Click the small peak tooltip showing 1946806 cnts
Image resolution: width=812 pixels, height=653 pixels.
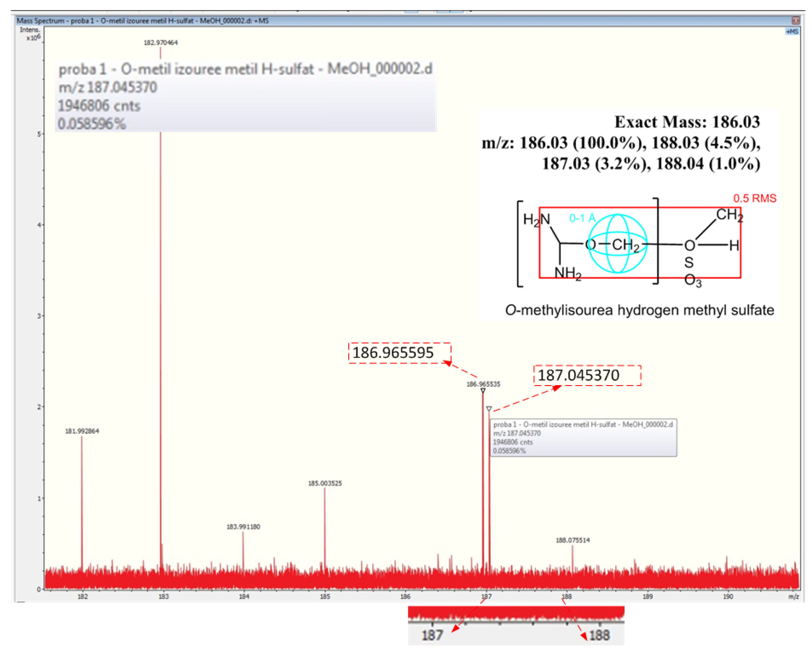click(583, 437)
